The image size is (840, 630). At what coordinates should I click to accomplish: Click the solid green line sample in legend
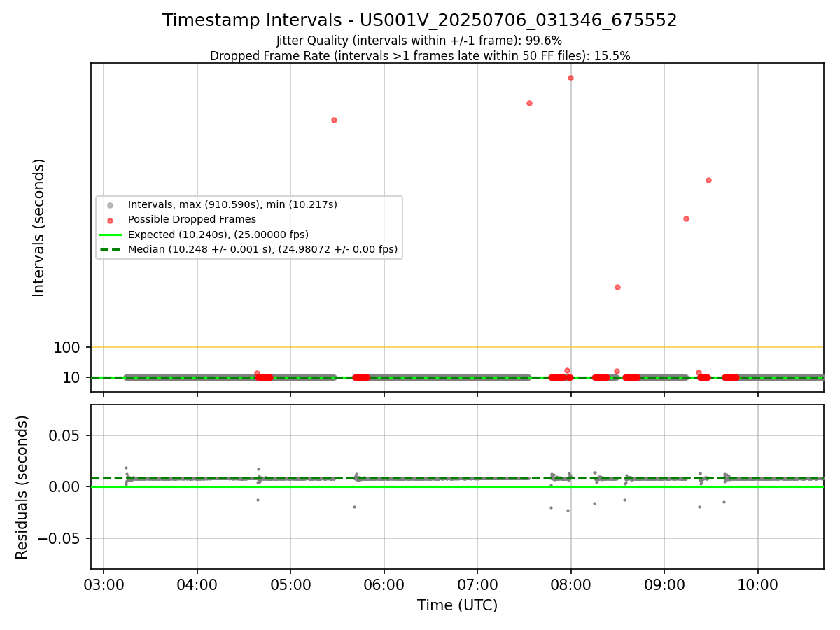tap(110, 234)
